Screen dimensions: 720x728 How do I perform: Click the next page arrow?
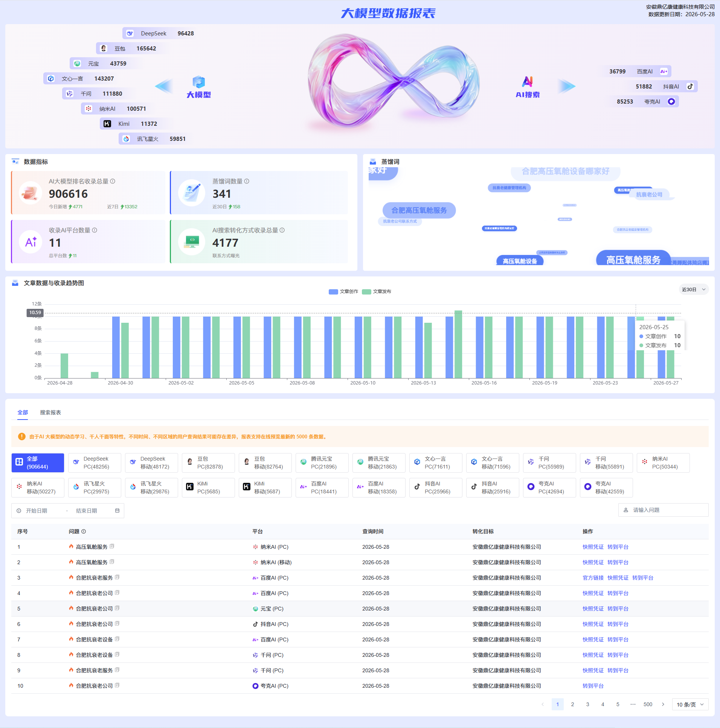click(x=663, y=704)
